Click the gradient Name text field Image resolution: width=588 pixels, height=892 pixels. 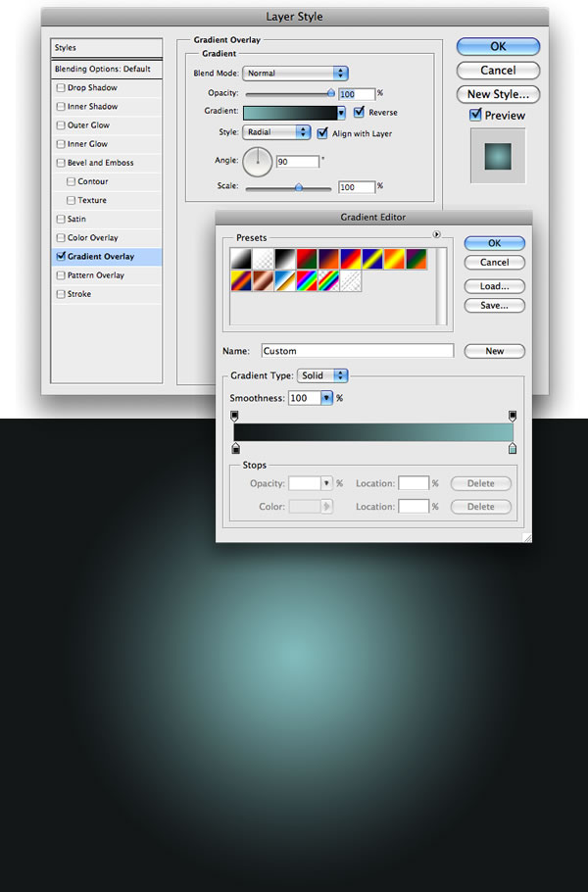pos(358,351)
